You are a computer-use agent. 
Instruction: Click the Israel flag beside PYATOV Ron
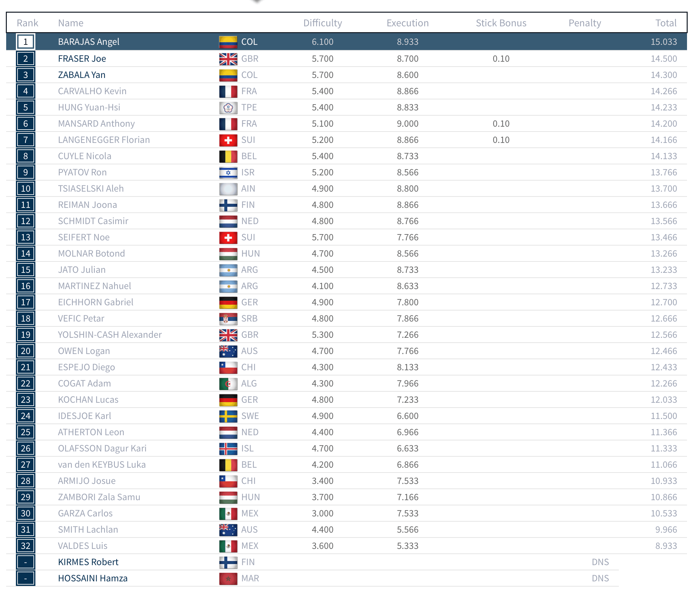tap(228, 172)
